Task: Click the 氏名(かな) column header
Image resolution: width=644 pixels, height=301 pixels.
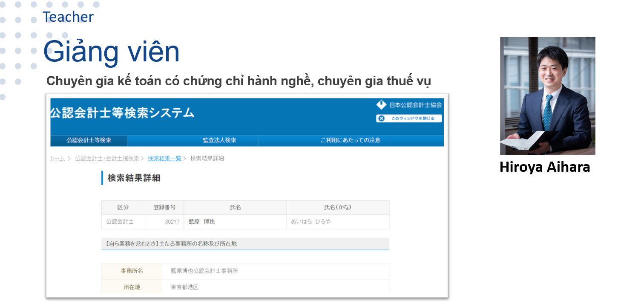Action: point(338,208)
